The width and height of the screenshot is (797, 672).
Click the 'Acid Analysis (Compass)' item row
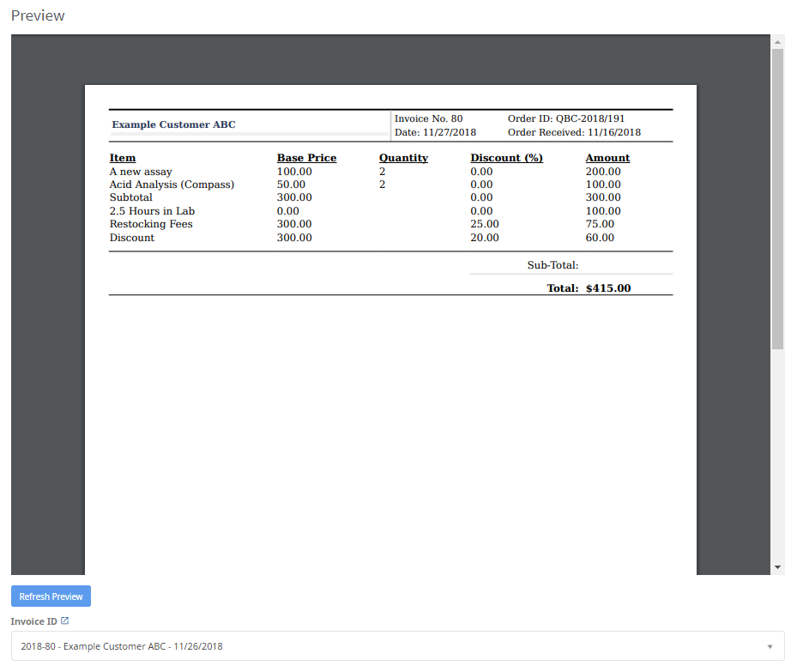click(172, 185)
